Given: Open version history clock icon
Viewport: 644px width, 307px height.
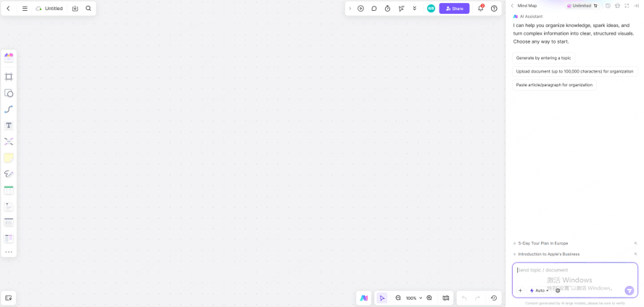Looking at the screenshot, I should (494, 298).
